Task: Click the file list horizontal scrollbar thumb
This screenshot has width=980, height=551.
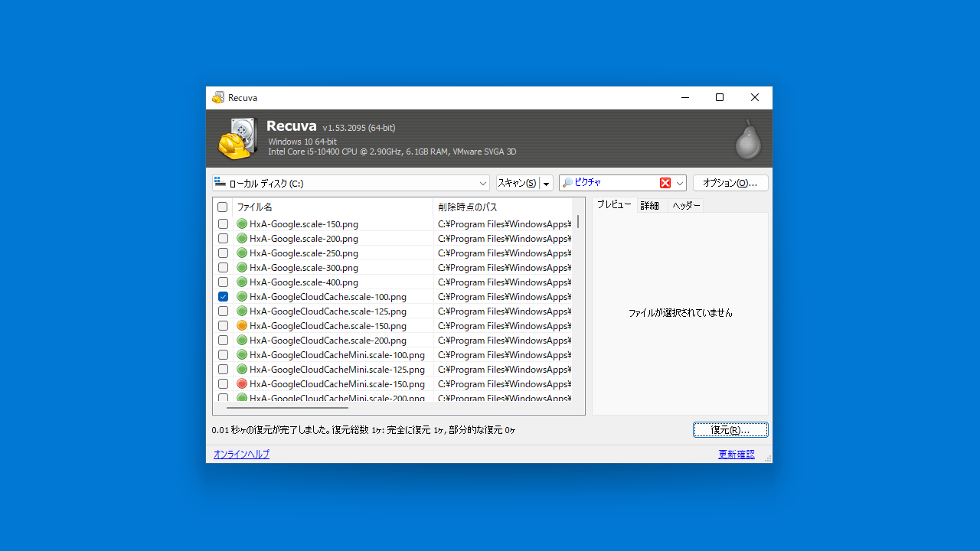Action: pyautogui.click(x=287, y=408)
